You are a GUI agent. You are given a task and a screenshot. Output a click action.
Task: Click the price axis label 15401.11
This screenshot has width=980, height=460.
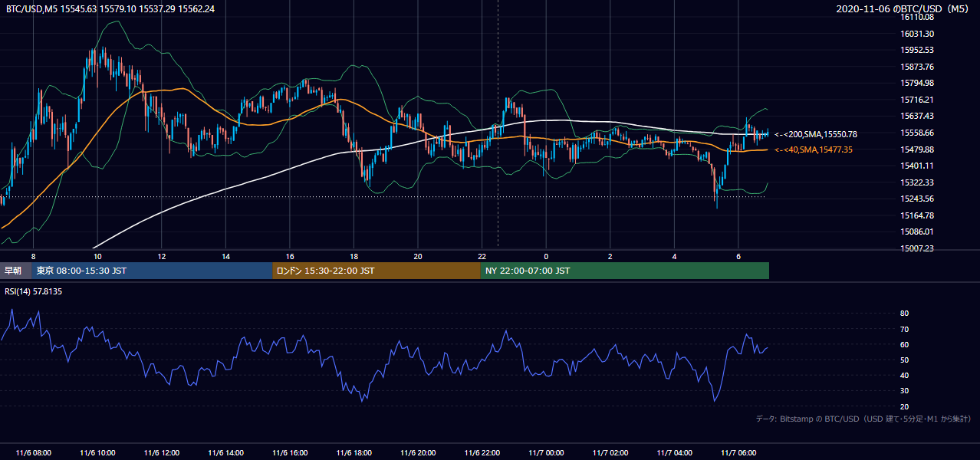(x=916, y=166)
